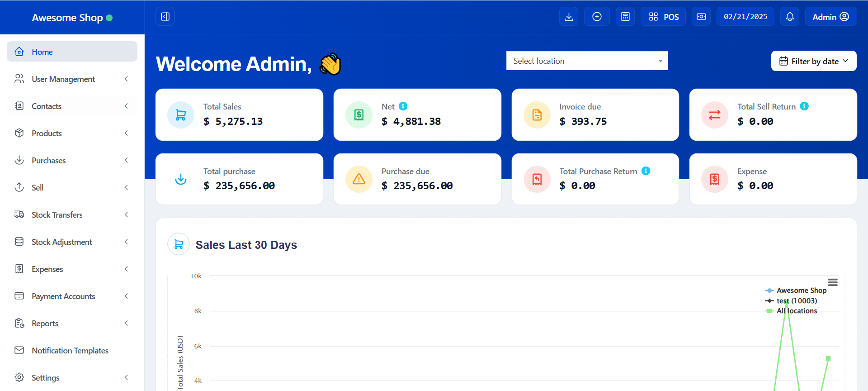Click the Total Sales cart icon
The width and height of the screenshot is (868, 391).
pyautogui.click(x=181, y=115)
